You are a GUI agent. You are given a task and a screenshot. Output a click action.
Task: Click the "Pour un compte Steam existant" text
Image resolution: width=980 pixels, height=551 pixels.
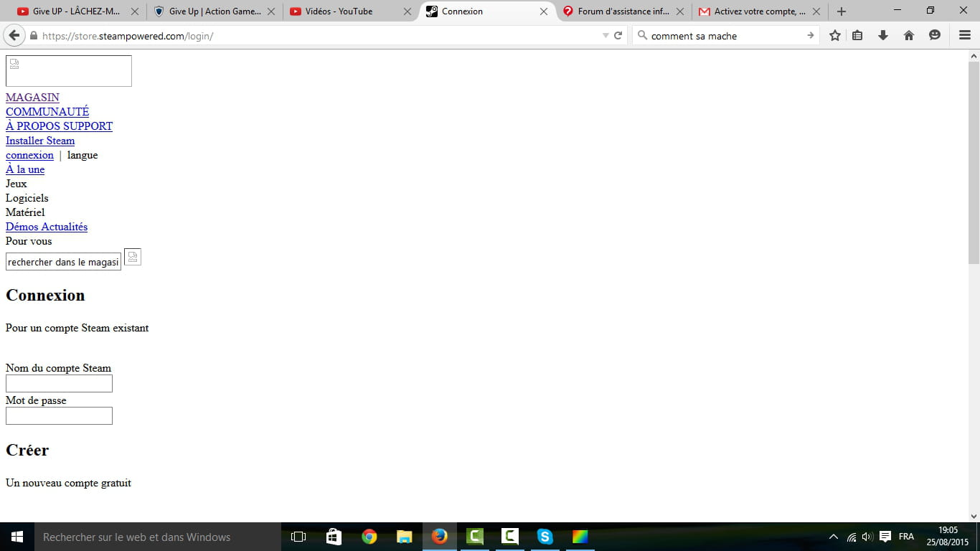[x=77, y=329]
